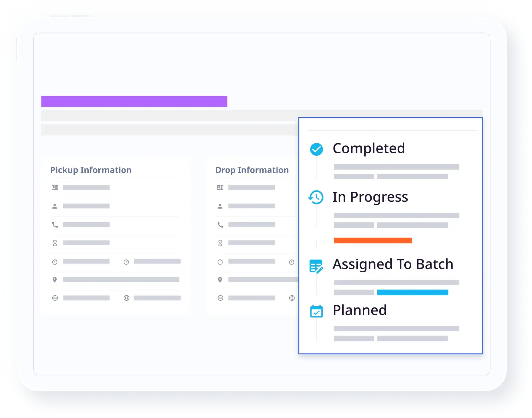The width and height of the screenshot is (532, 418).
Task: Click the Drop Information heading
Action: (252, 170)
